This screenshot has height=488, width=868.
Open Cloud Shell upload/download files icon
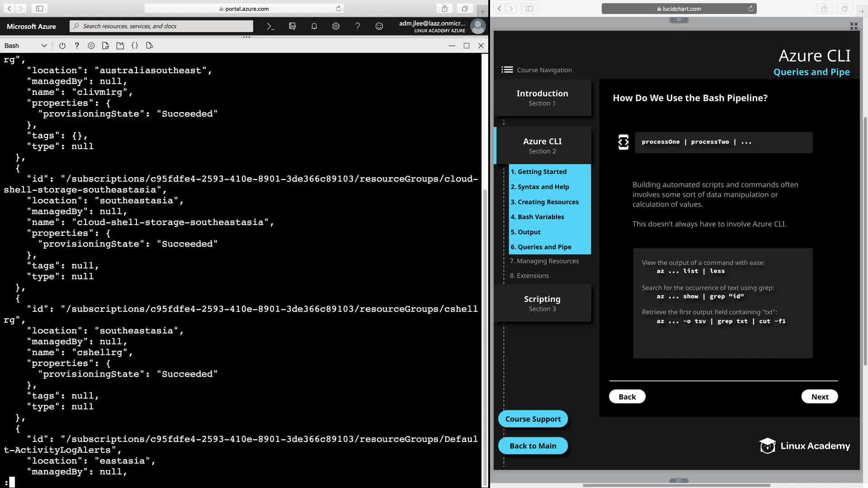[105, 46]
